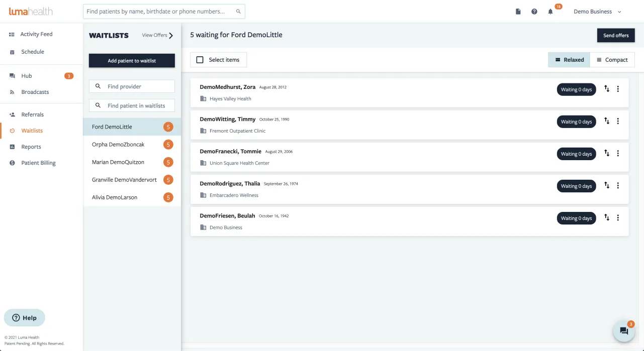Open patient DemoMedhurst, Zora
The width and height of the screenshot is (644, 351).
point(227,87)
